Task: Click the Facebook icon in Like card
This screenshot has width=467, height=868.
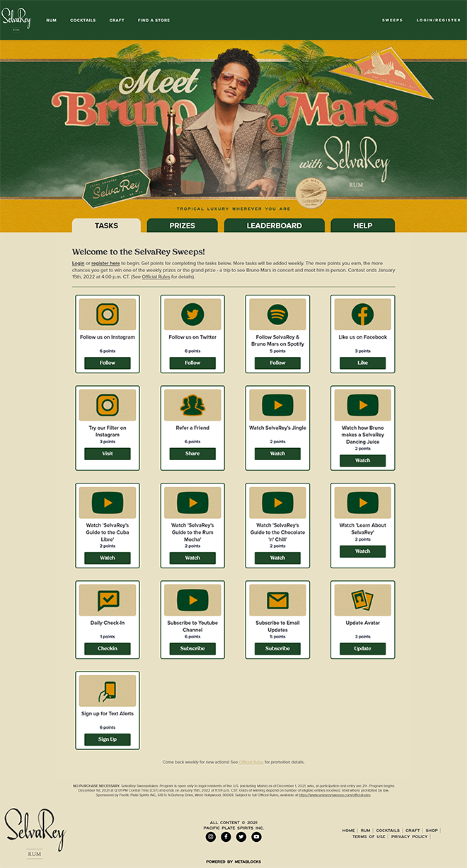Action: click(362, 315)
